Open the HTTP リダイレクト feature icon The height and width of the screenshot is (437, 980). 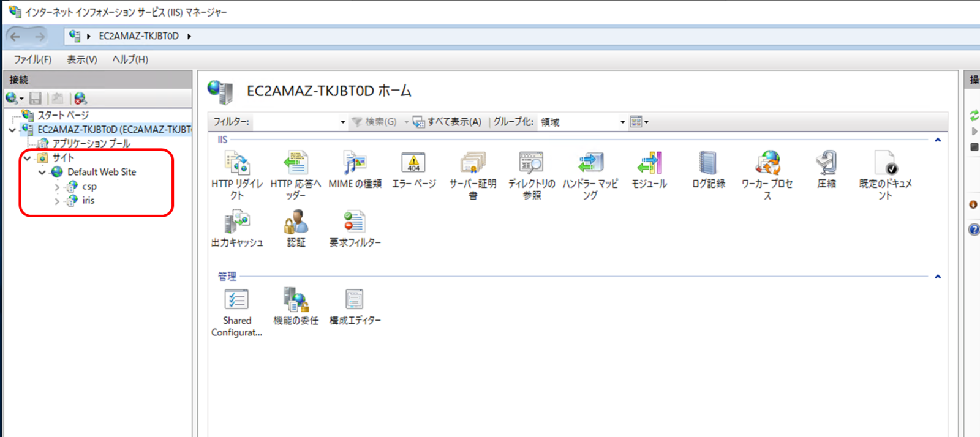pyautogui.click(x=236, y=165)
